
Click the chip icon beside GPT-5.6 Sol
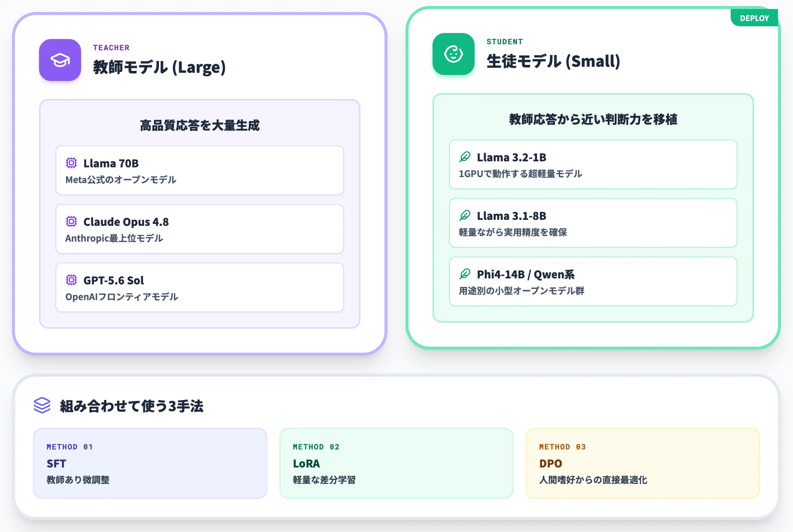[71, 280]
